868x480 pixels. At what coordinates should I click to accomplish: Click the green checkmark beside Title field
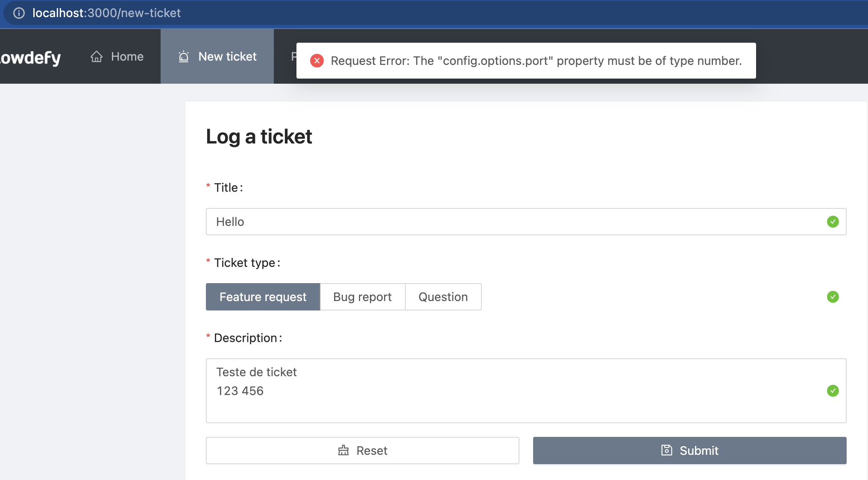click(x=833, y=221)
